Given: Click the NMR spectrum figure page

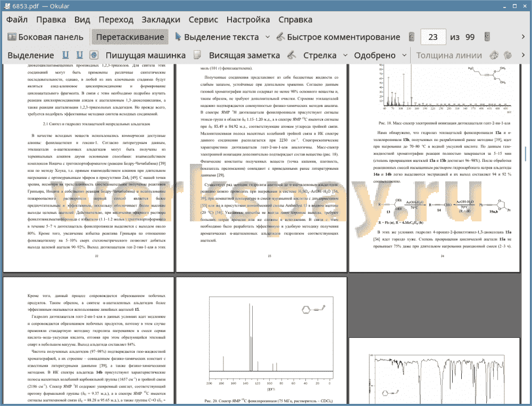Looking at the screenshot, I should pos(261,341).
